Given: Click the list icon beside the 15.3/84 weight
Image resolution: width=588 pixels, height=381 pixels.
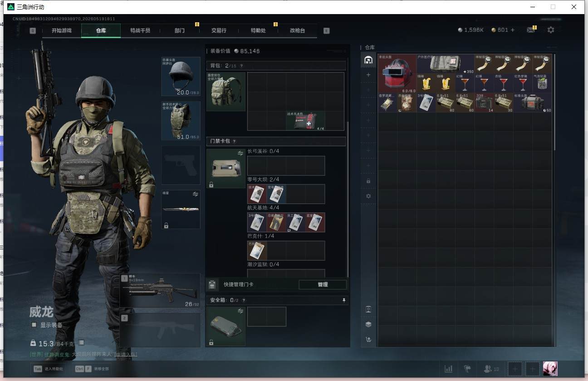Looking at the screenshot, I should point(81,342).
